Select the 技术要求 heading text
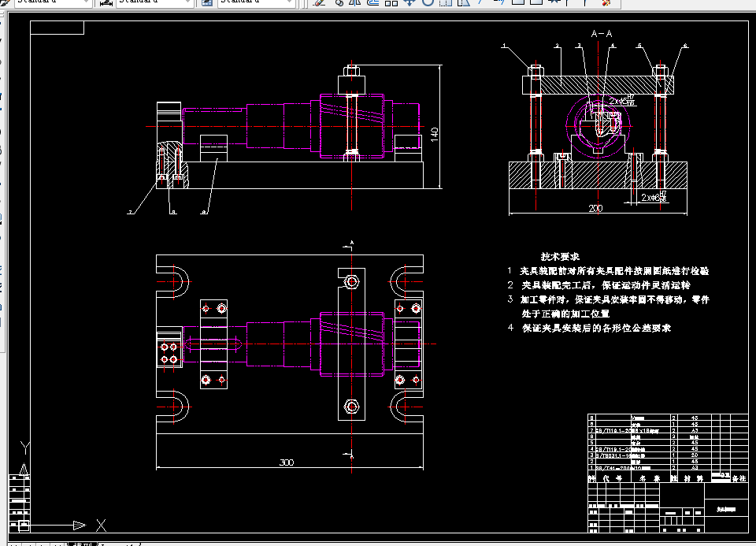756x546 pixels. [560, 257]
